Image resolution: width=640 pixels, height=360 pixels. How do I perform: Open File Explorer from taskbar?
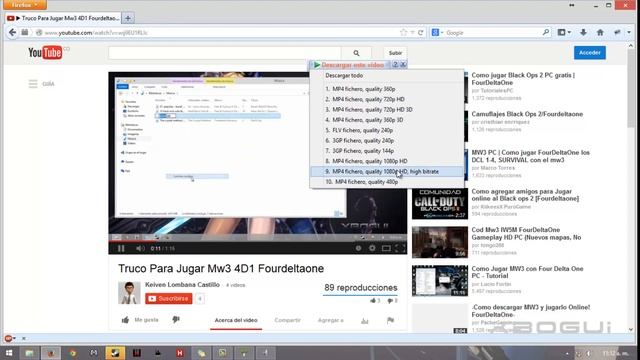click(29, 353)
